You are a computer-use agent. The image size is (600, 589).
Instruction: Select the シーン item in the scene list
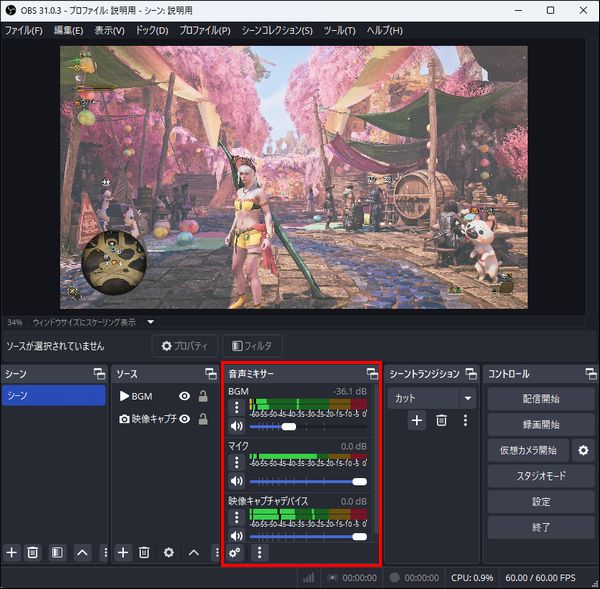pos(54,395)
